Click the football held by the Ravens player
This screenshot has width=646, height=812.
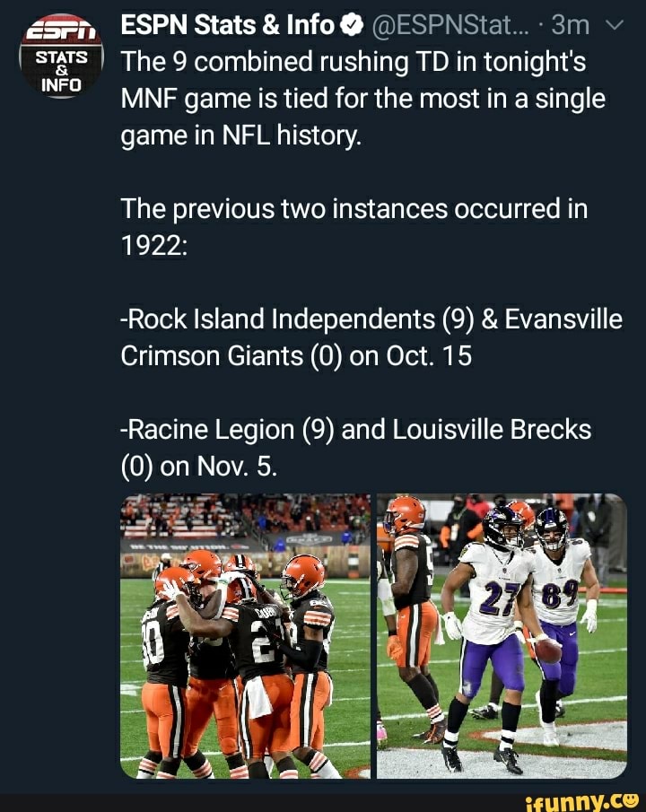tap(546, 650)
